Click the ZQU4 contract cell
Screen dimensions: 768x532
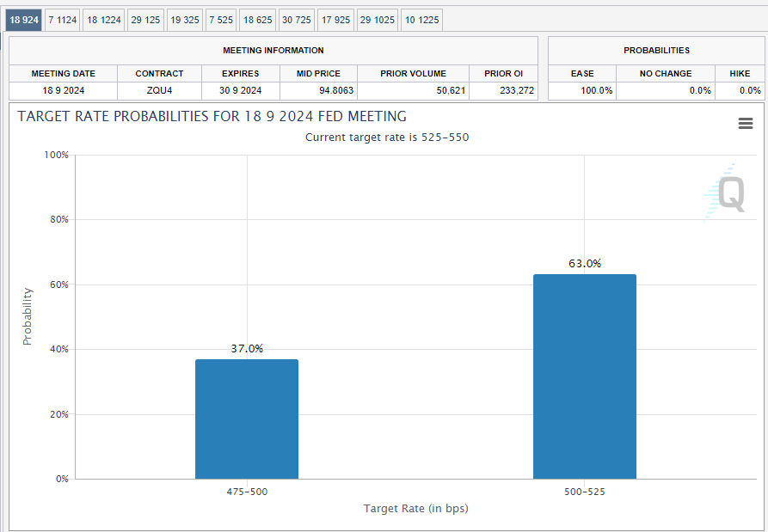(x=159, y=90)
